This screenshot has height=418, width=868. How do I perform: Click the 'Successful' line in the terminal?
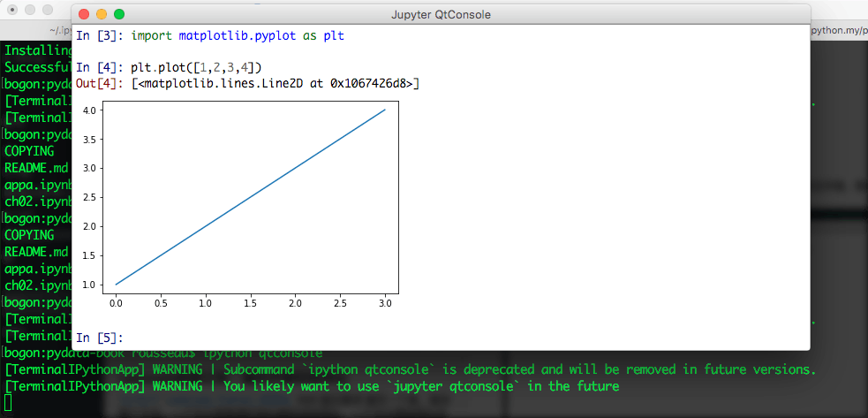tap(38, 68)
